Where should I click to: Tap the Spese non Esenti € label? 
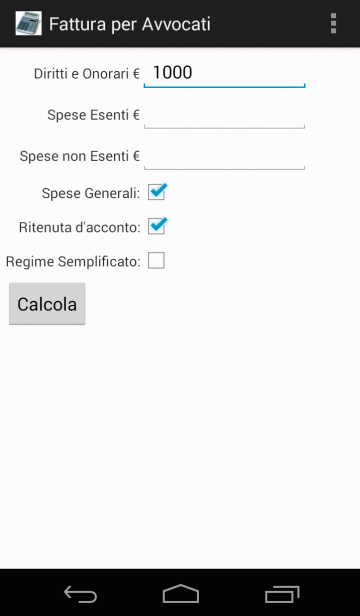[80, 156]
